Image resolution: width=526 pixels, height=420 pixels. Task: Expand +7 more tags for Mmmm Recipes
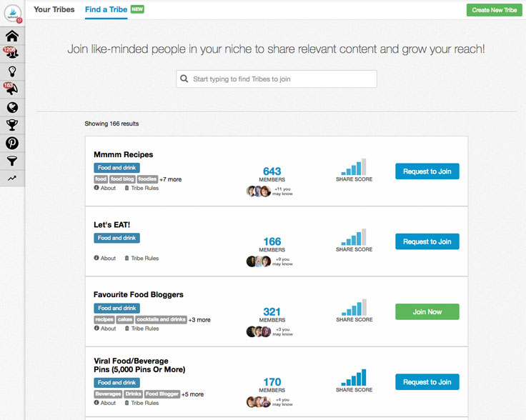170,179
